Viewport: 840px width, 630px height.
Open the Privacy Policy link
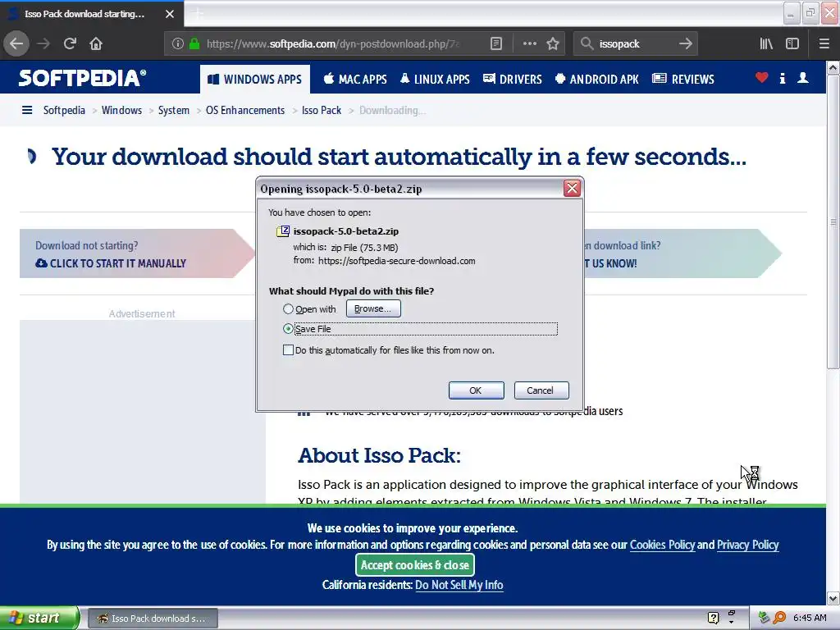pyautogui.click(x=748, y=545)
